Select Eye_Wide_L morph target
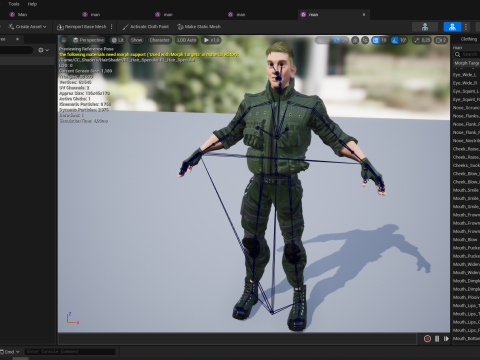 [x=466, y=75]
